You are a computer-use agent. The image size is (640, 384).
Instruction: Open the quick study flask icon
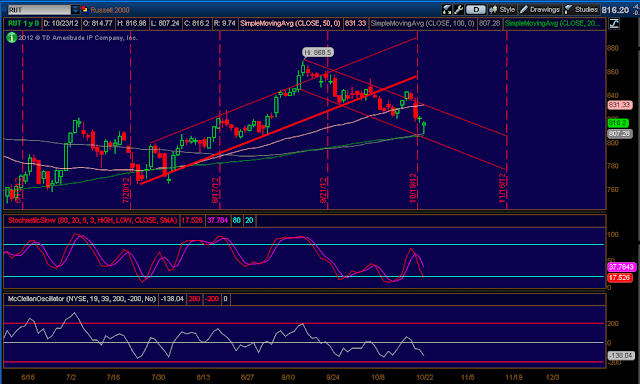[x=447, y=9]
